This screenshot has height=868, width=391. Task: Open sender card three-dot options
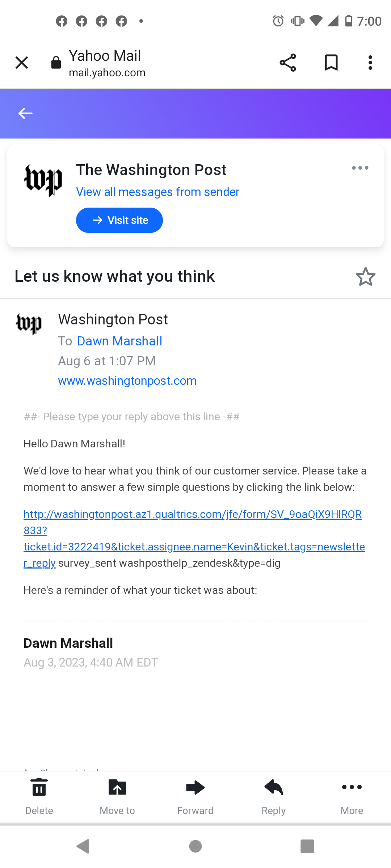click(360, 168)
